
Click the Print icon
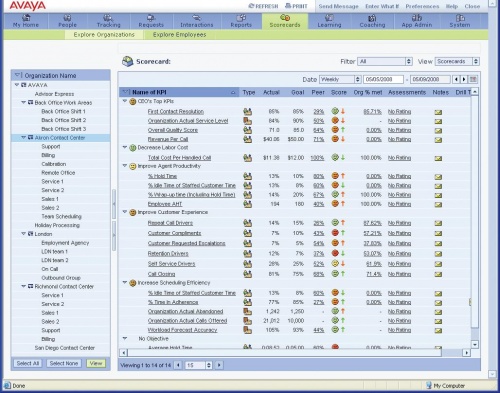288,6
